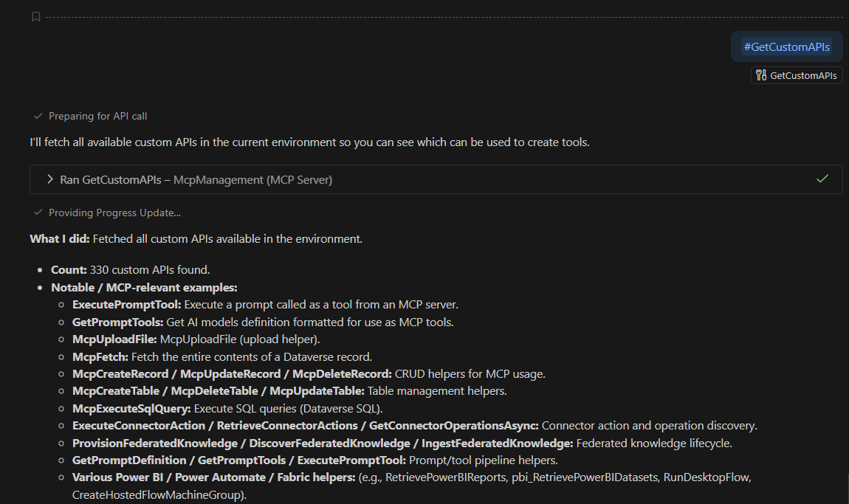849x504 pixels.
Task: Click the McpUploadFile bullet label
Action: pos(114,339)
